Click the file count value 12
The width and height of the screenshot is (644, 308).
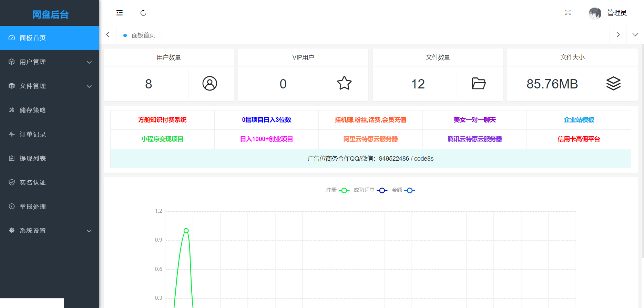point(418,84)
